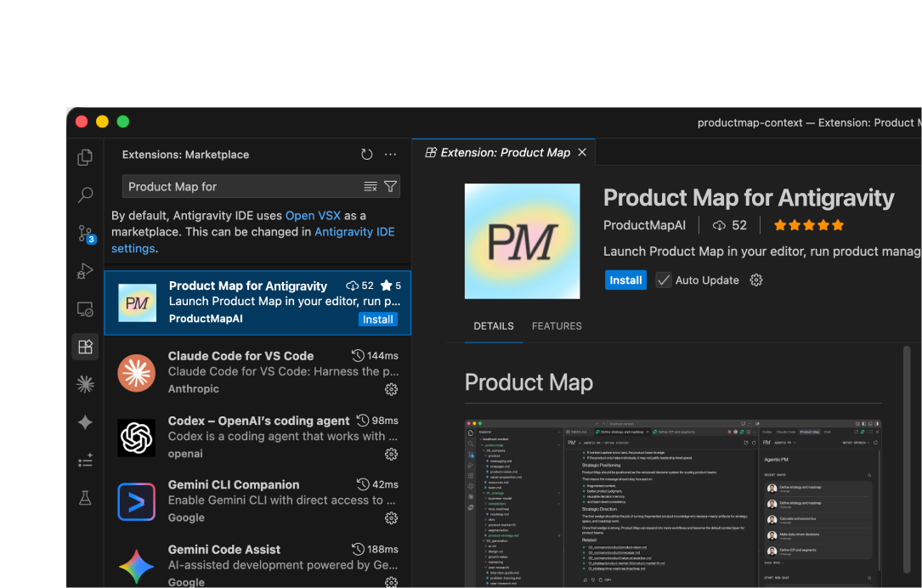Open the Remote Explorer view icon

85,309
